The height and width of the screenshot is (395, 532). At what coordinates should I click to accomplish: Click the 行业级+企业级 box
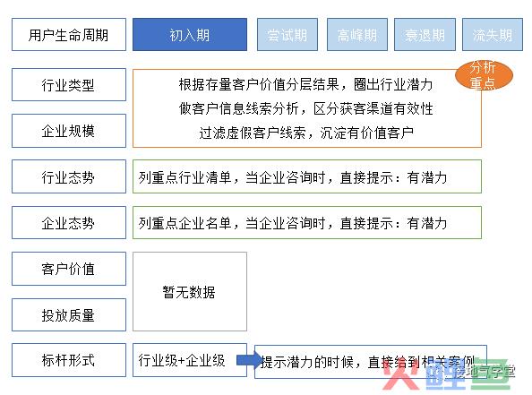190,360
